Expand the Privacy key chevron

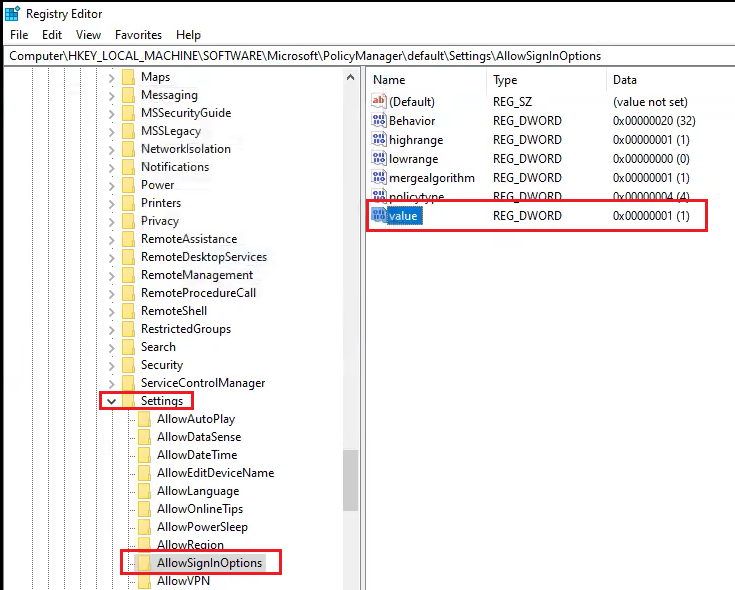[x=111, y=221]
